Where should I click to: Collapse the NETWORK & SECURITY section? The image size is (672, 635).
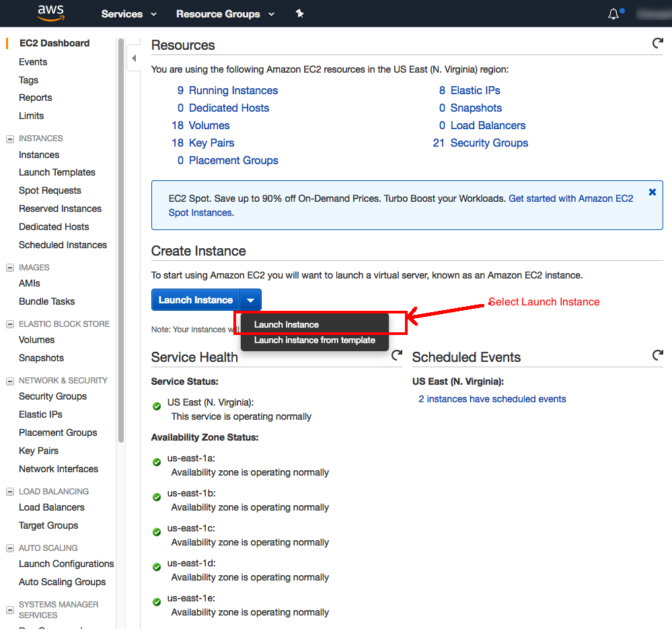10,381
